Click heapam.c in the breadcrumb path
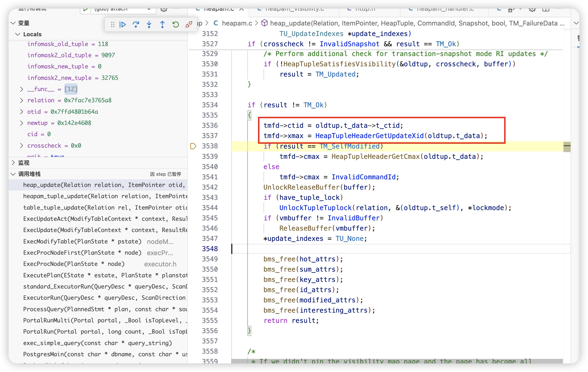This screenshot has width=588, height=372. tap(236, 23)
